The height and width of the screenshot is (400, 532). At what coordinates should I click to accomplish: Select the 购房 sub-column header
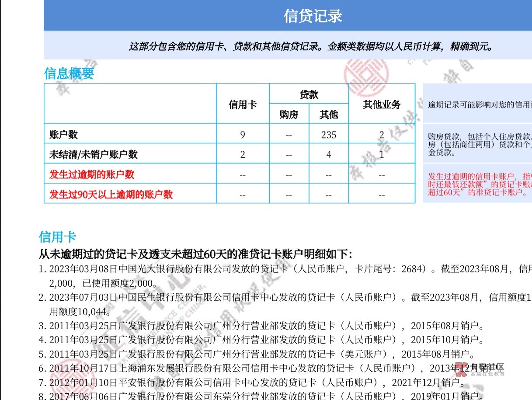(x=289, y=115)
